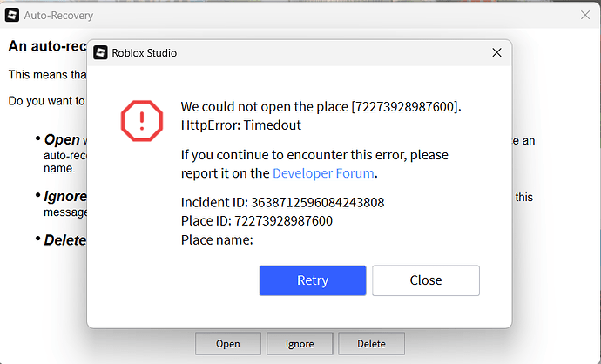The image size is (601, 364).
Task: Close the Roblox Studio dialog with X
Action: (x=496, y=52)
